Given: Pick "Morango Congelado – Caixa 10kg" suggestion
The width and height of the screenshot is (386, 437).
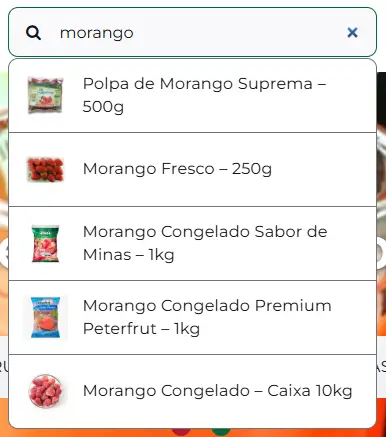Looking at the screenshot, I should tap(192, 391).
